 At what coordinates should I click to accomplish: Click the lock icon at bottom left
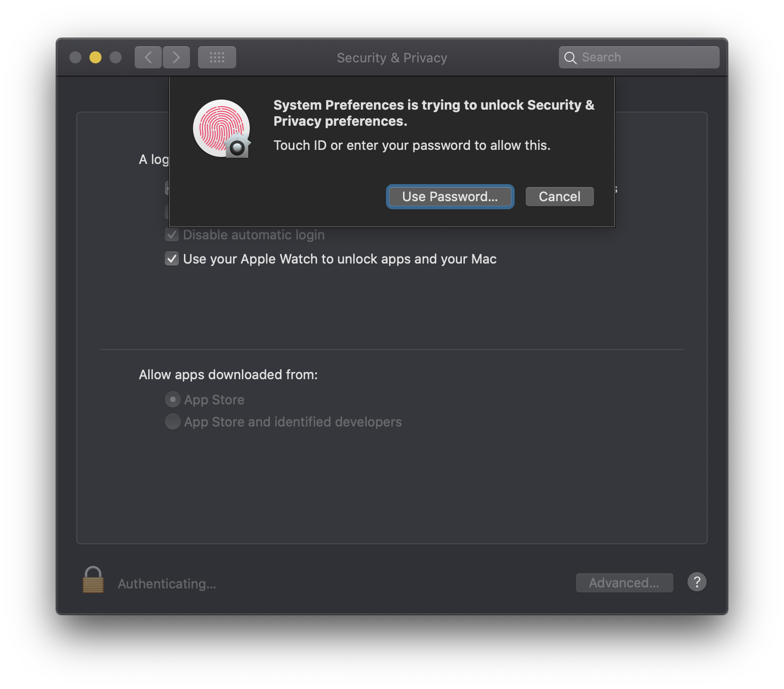pyautogui.click(x=93, y=580)
